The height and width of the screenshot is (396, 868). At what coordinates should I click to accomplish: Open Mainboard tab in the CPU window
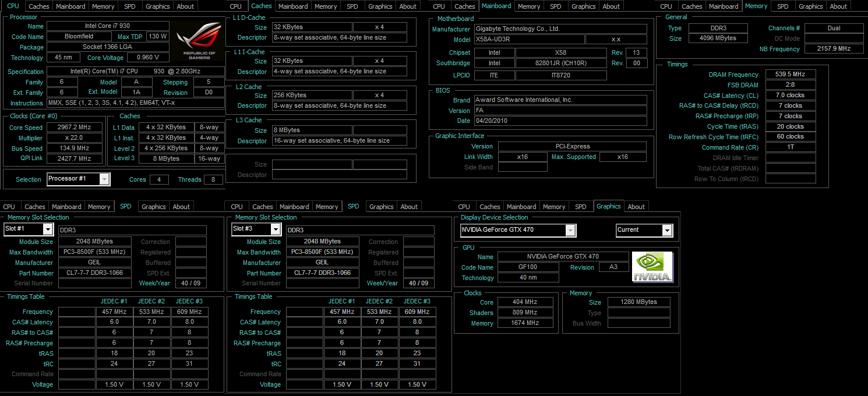(x=71, y=6)
